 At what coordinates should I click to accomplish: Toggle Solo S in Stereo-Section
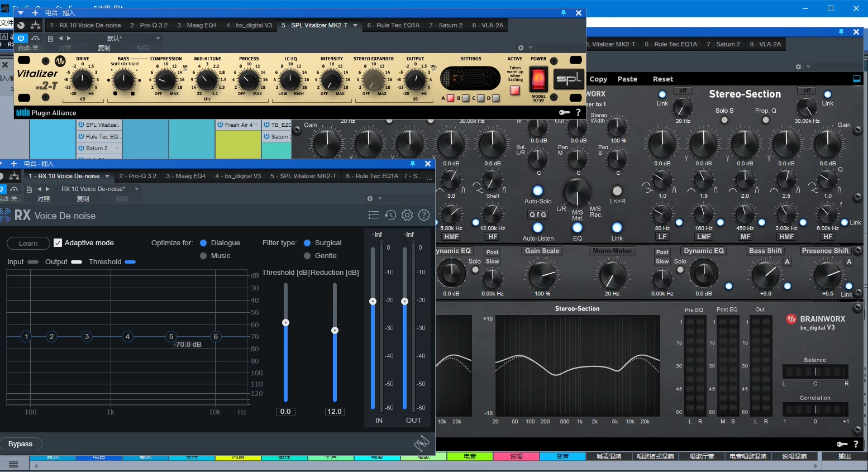(724, 120)
